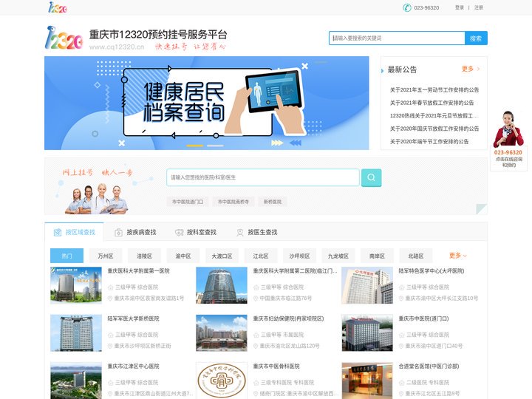The width and height of the screenshot is (532, 399).
Task: Click address 重庆市渝中区袁家岗友谊路1号
Action: (149, 299)
